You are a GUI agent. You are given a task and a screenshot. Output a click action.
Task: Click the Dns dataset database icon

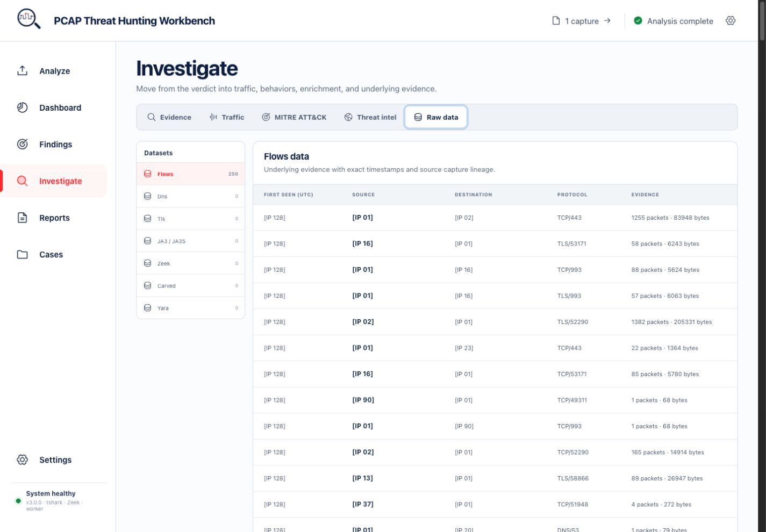[x=148, y=196]
